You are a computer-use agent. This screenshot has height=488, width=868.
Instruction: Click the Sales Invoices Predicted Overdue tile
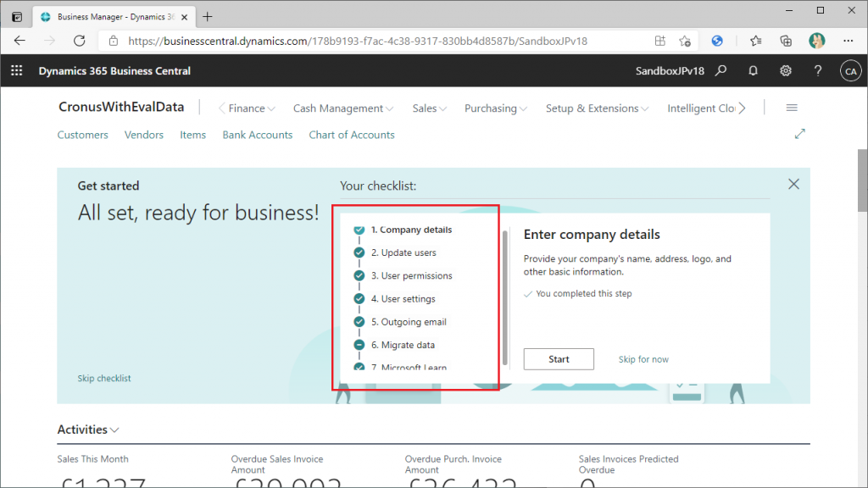628,471
